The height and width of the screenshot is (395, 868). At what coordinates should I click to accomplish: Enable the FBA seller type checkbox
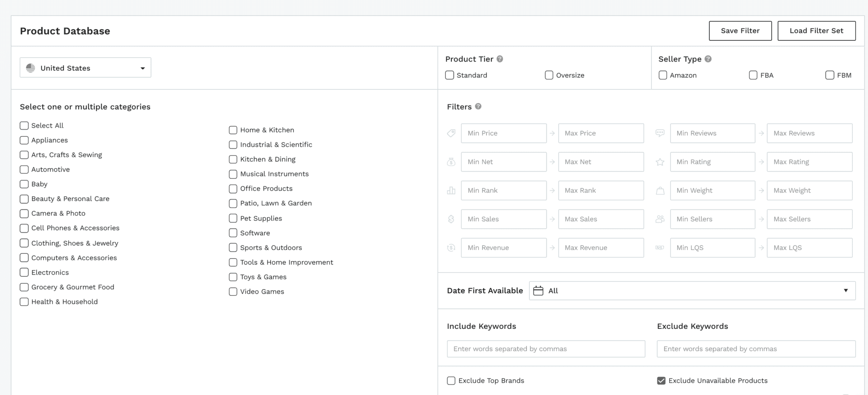(x=753, y=75)
